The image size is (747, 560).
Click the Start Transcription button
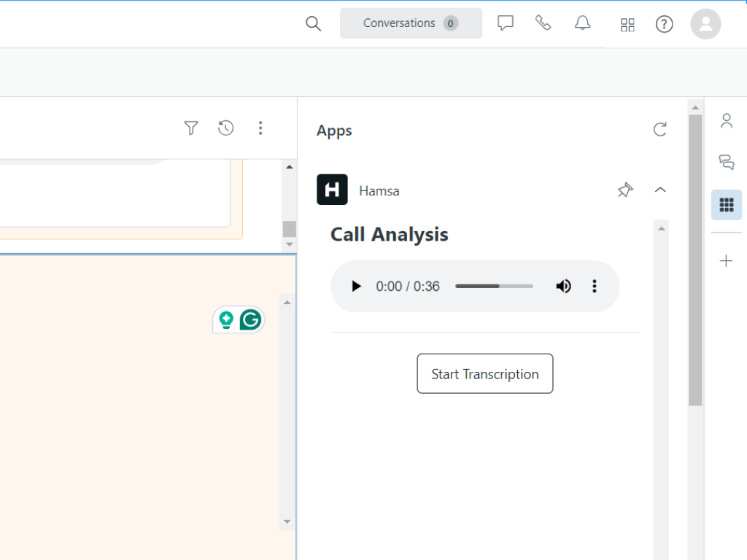click(x=485, y=374)
